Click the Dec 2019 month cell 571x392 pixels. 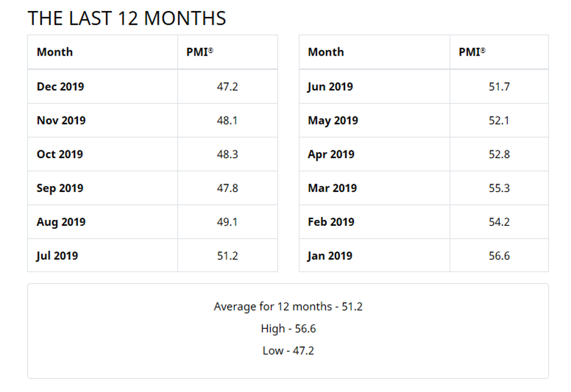[102, 87]
